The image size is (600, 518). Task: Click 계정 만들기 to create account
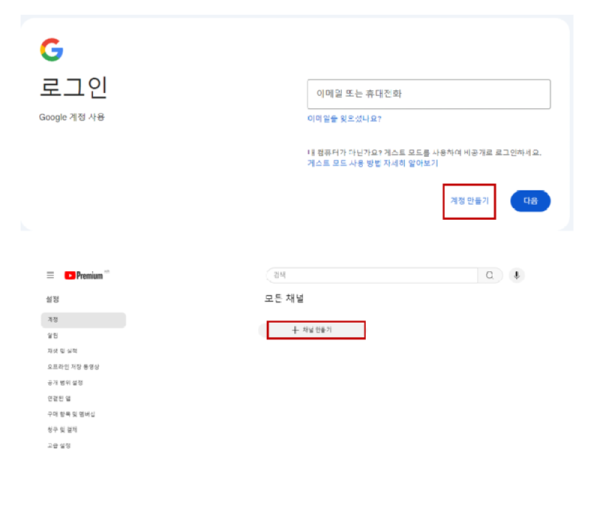[470, 201]
